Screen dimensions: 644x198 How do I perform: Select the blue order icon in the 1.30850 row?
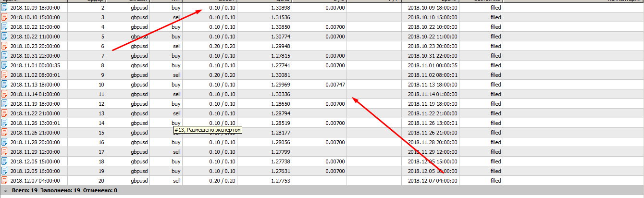(4, 27)
